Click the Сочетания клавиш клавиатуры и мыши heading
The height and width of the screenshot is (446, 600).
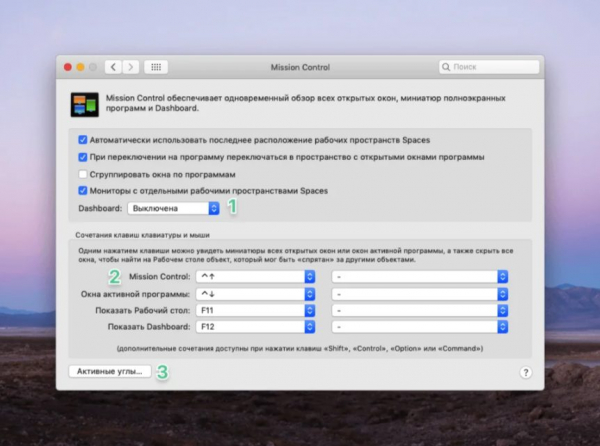point(142,235)
